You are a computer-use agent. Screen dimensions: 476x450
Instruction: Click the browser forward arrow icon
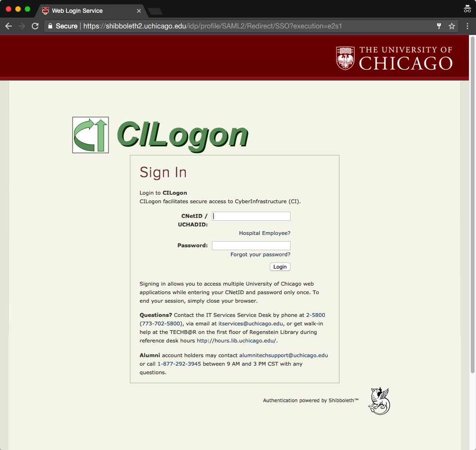[22, 26]
